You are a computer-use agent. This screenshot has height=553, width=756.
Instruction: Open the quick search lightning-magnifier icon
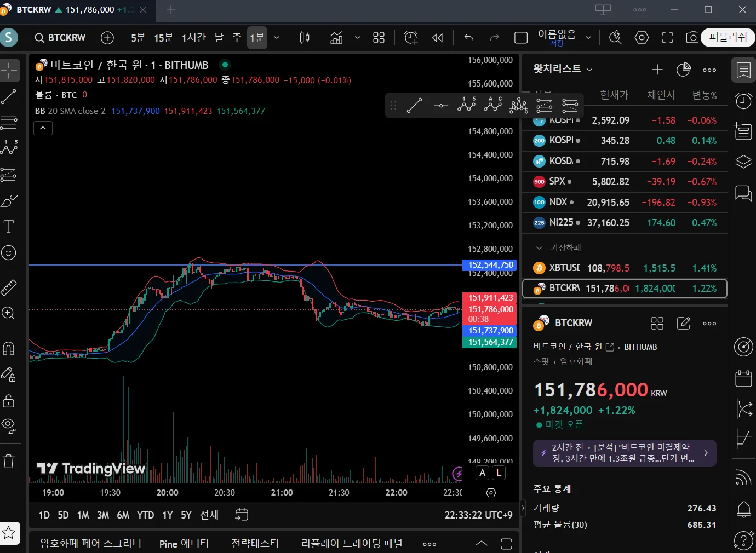pos(615,37)
